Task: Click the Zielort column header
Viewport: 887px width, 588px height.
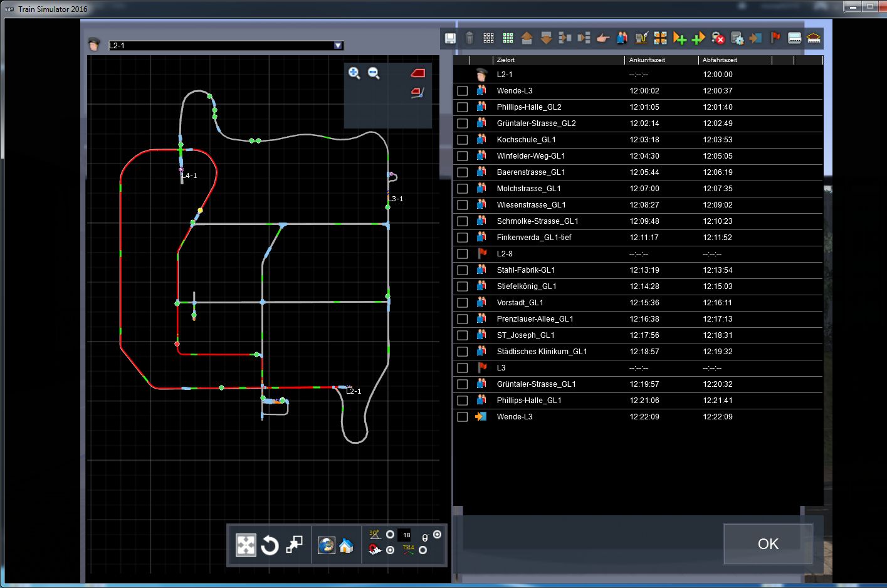Action: pyautogui.click(x=505, y=60)
